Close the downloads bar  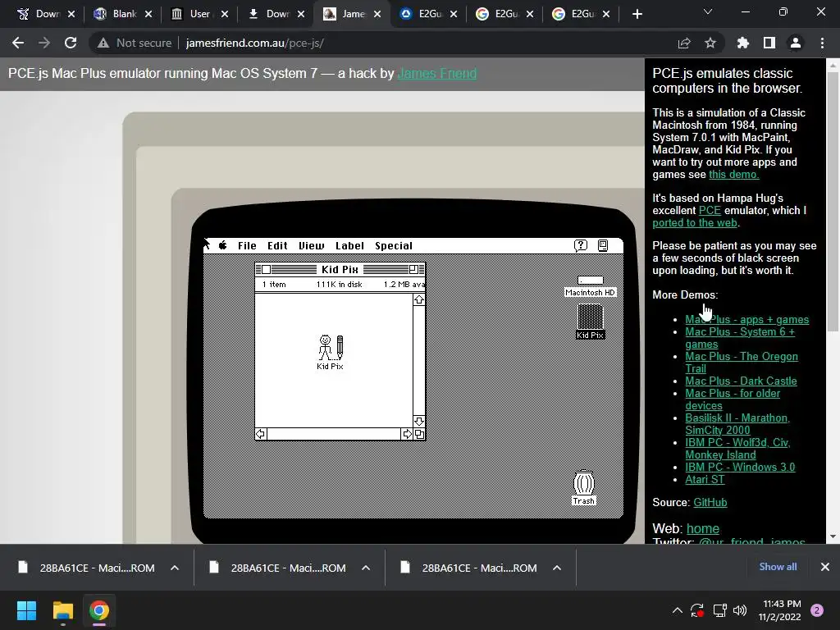pyautogui.click(x=825, y=567)
